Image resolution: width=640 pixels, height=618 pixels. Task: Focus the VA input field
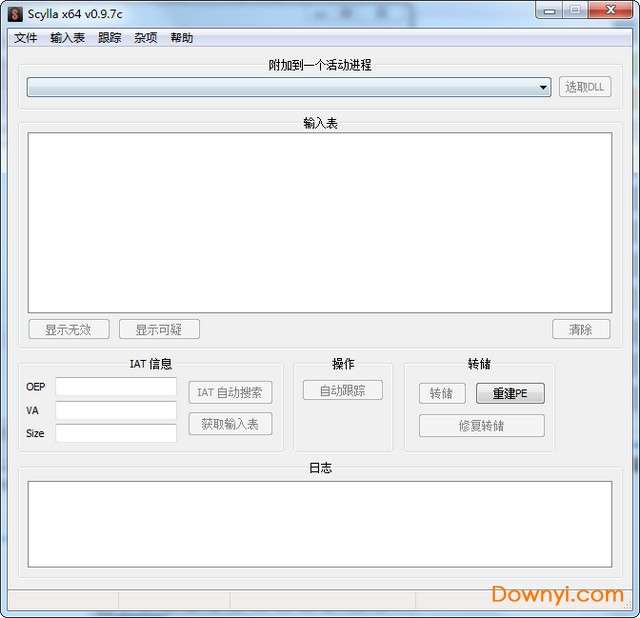click(116, 410)
